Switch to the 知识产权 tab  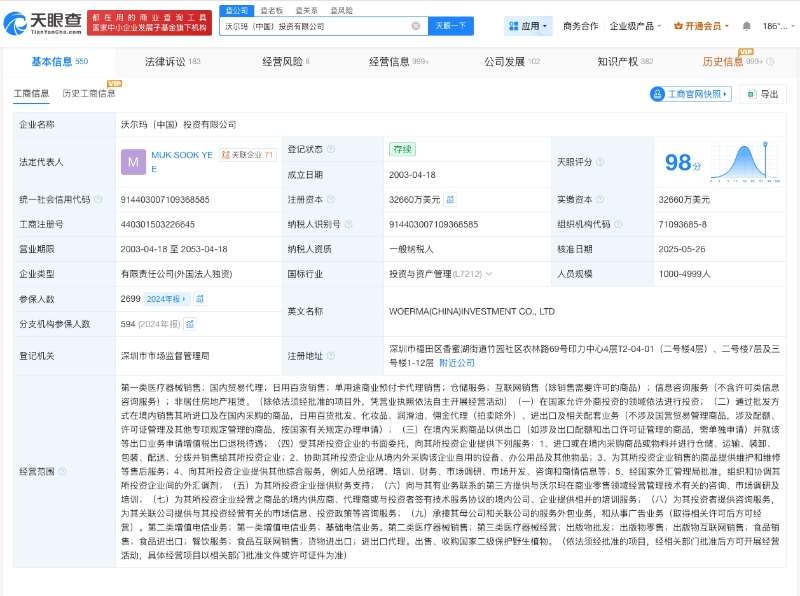tap(625, 62)
